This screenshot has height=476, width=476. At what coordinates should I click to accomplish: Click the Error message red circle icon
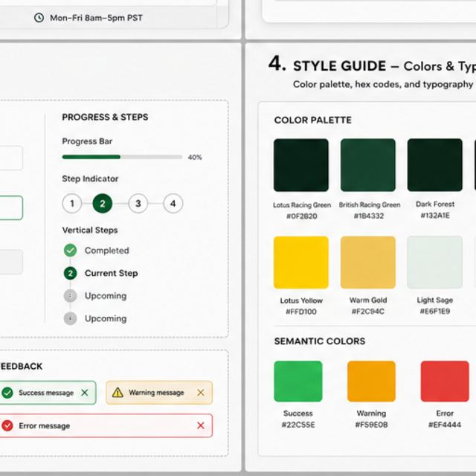(x=7, y=425)
